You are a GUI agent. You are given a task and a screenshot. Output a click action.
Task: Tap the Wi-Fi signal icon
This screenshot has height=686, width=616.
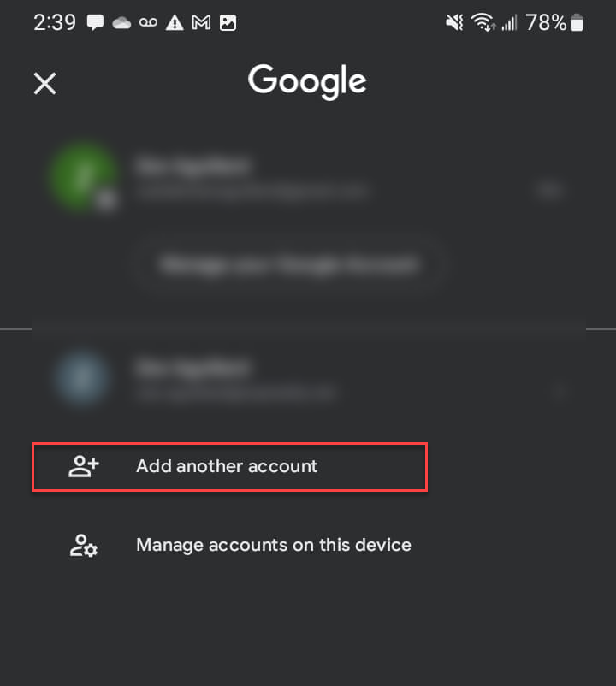click(483, 22)
